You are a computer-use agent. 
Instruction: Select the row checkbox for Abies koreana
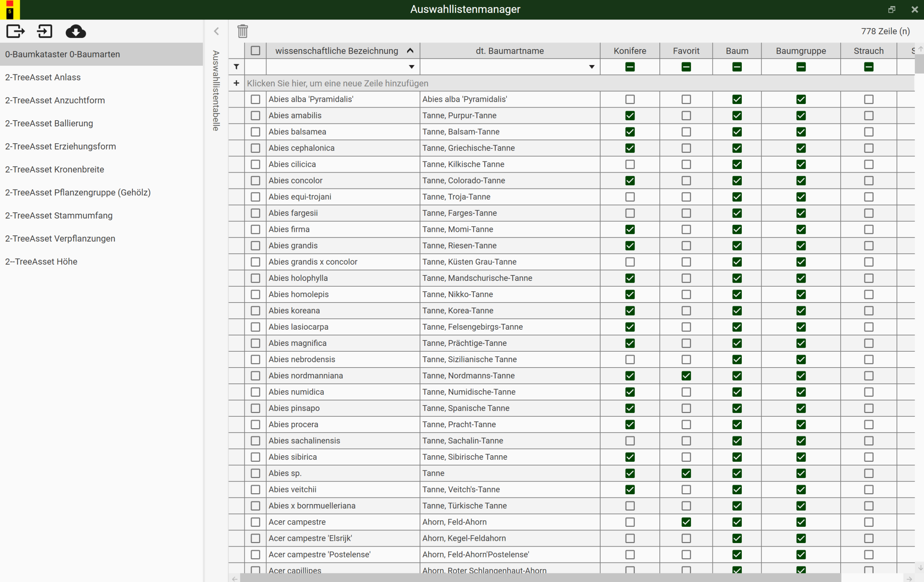pos(255,310)
